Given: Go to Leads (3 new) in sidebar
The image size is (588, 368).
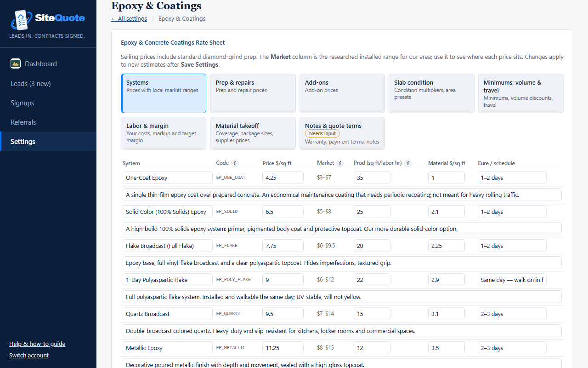Looking at the screenshot, I should coord(48,84).
